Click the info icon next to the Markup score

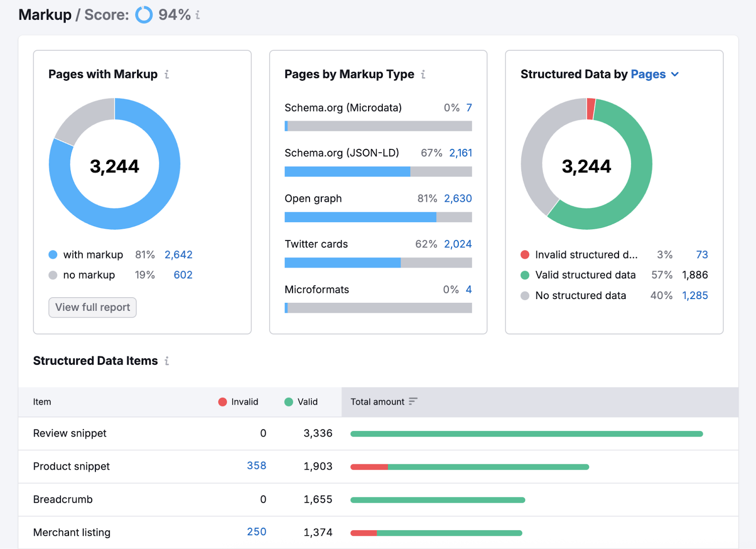pyautogui.click(x=197, y=15)
